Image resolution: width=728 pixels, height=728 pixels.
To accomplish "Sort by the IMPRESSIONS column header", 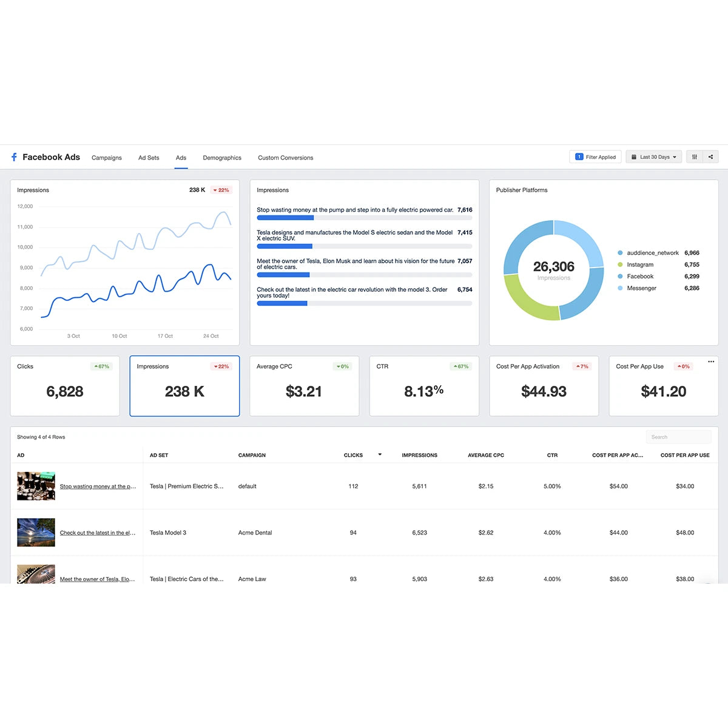I will click(x=419, y=455).
